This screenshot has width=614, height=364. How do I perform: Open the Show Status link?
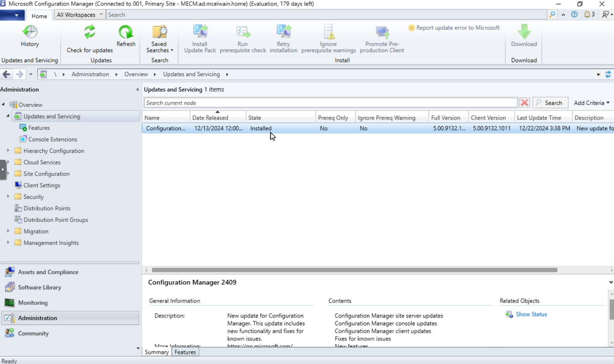[531, 314]
